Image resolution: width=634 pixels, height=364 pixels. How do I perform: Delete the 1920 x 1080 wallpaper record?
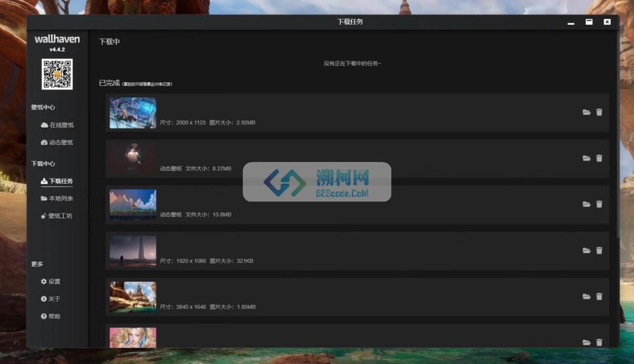coord(599,251)
